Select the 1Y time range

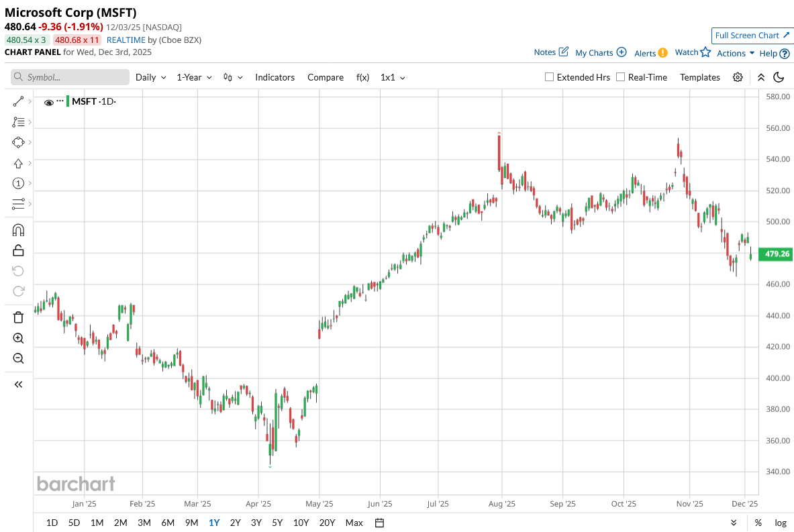[x=214, y=523]
